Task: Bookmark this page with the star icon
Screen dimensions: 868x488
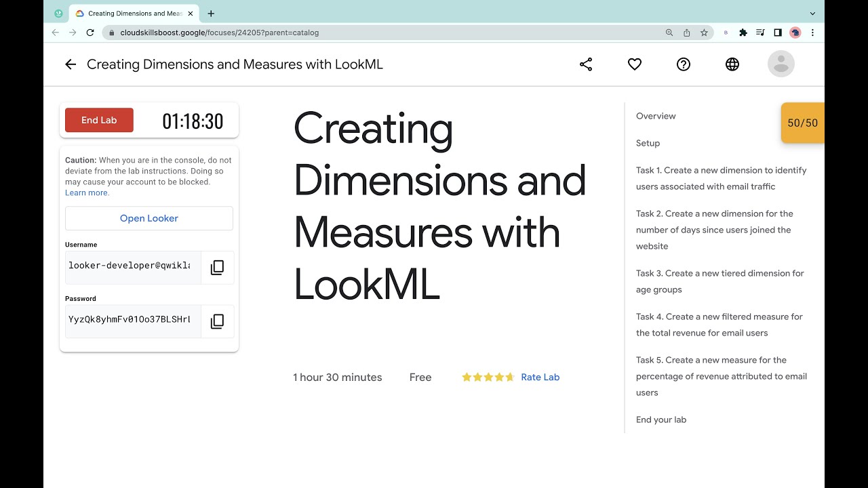Action: (x=705, y=33)
